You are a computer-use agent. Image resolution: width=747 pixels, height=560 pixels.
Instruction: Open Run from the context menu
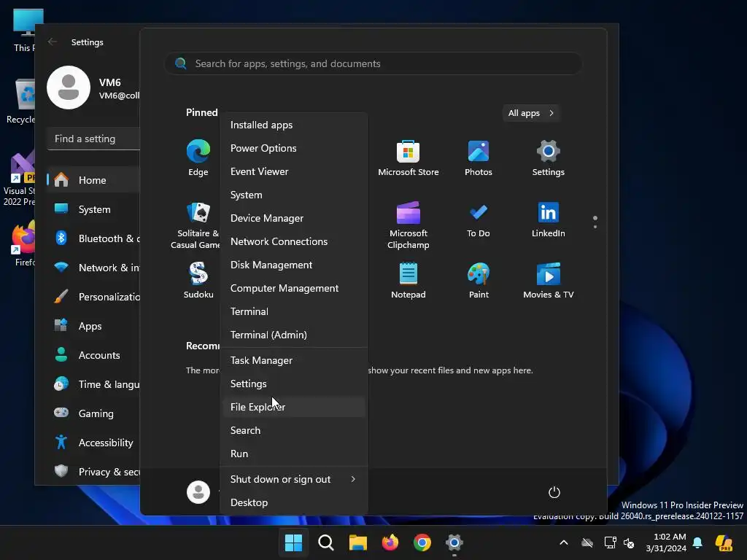293,454
